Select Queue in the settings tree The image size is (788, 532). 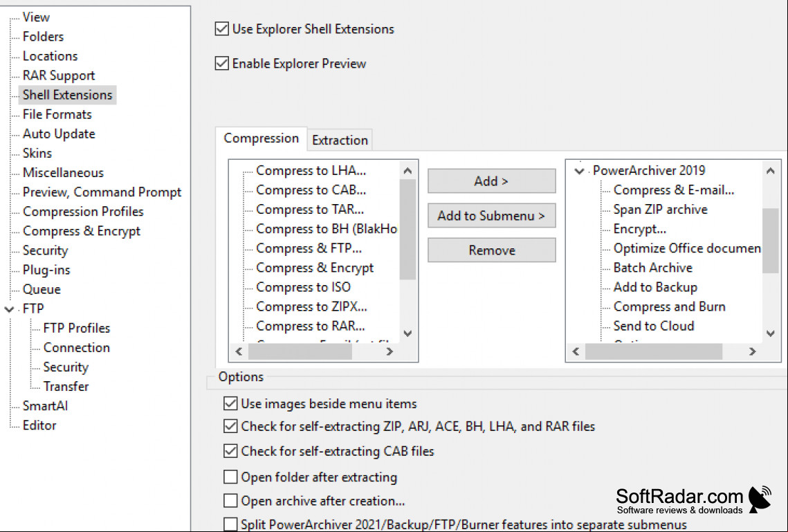click(42, 289)
